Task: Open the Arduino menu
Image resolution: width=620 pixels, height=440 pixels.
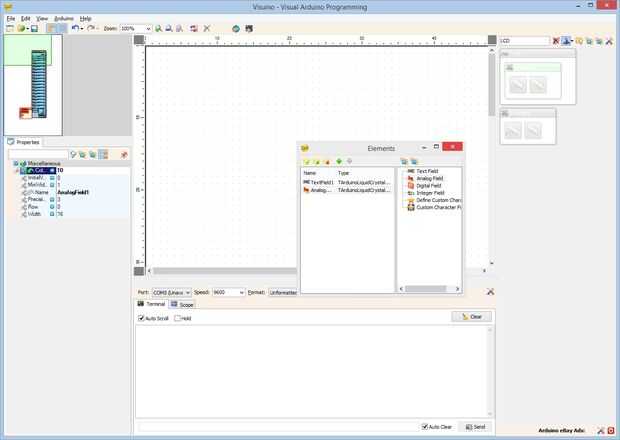Action: (x=64, y=19)
